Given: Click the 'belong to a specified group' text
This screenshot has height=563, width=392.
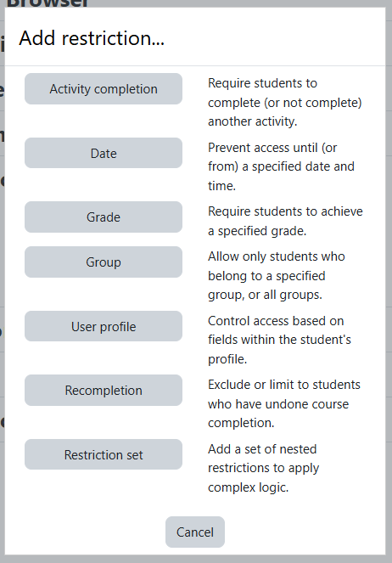Looking at the screenshot, I should coord(266,276).
